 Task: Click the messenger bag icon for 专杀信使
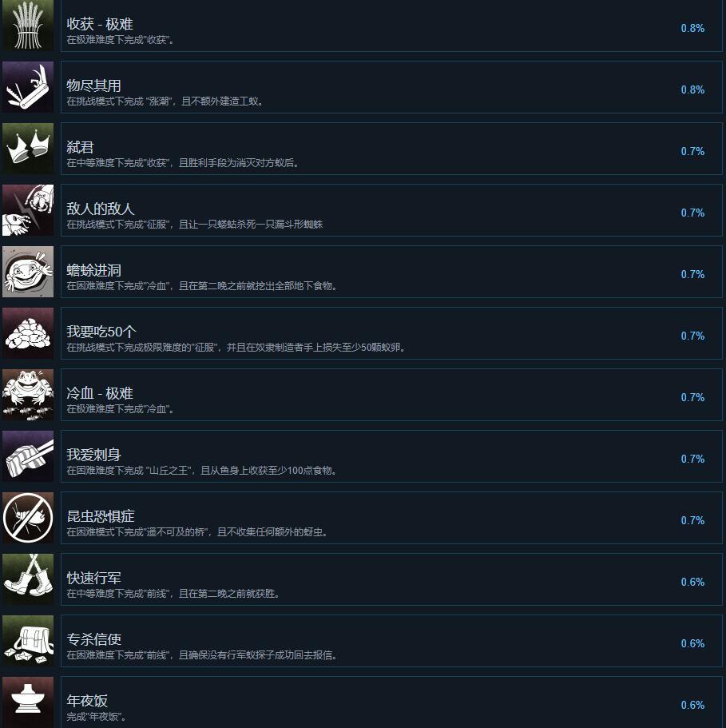click(x=28, y=641)
